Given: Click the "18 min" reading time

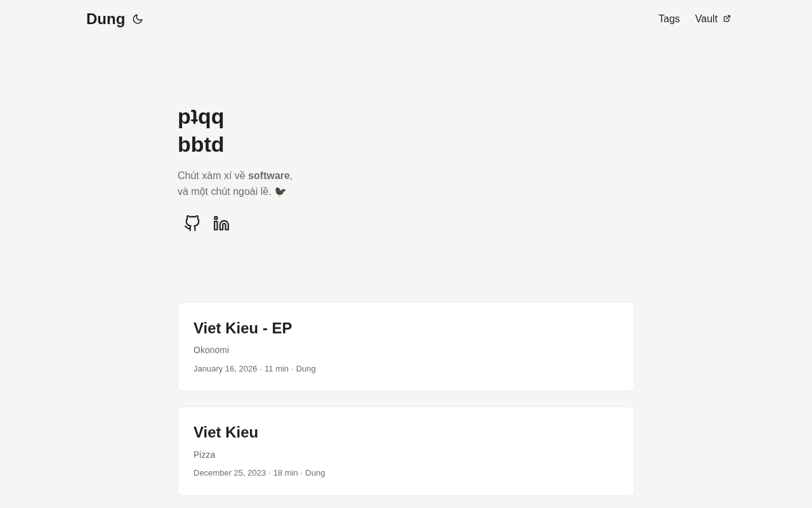Looking at the screenshot, I should [x=285, y=473].
